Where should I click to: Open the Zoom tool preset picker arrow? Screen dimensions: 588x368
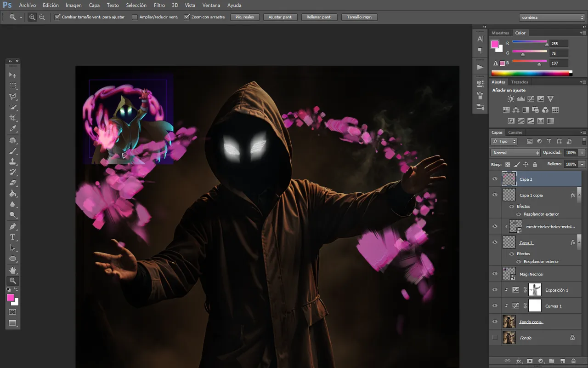(x=21, y=17)
